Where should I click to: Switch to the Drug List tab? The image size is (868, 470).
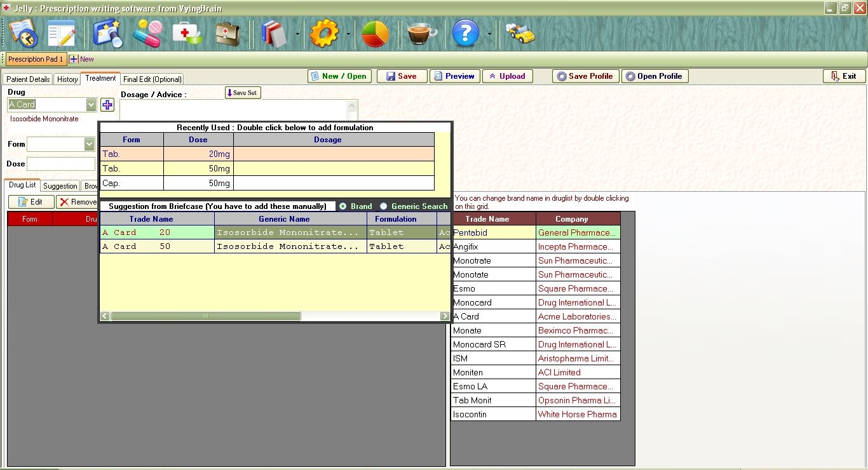22,185
